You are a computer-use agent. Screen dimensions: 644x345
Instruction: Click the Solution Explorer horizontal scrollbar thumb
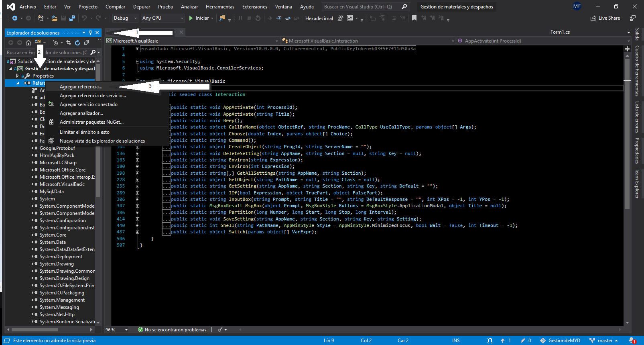(35, 330)
